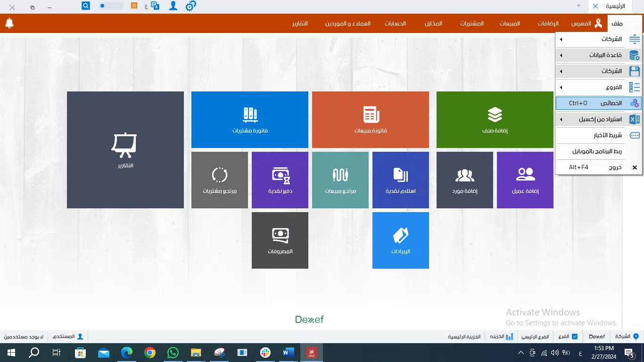Viewport: 644px width, 362px height.
Task: Click the company (الشركة) status bar button
Action: (x=626, y=337)
